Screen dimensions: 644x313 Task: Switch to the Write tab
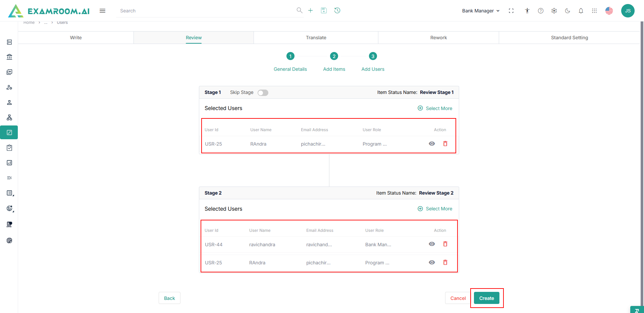[76, 38]
